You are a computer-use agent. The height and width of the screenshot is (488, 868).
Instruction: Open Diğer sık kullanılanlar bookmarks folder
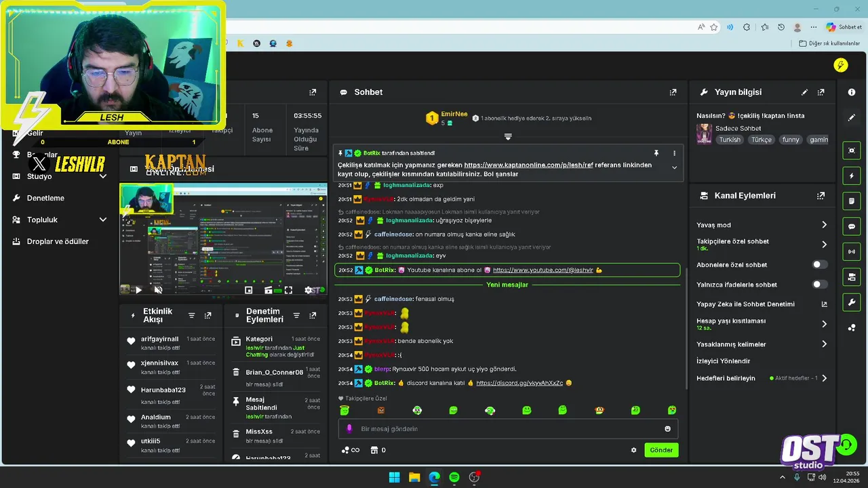point(829,43)
